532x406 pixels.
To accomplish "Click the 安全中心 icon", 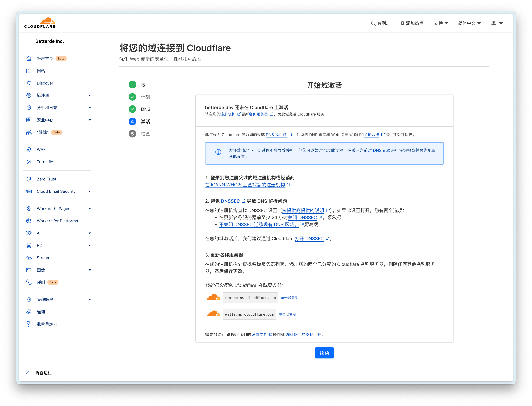I will [29, 120].
